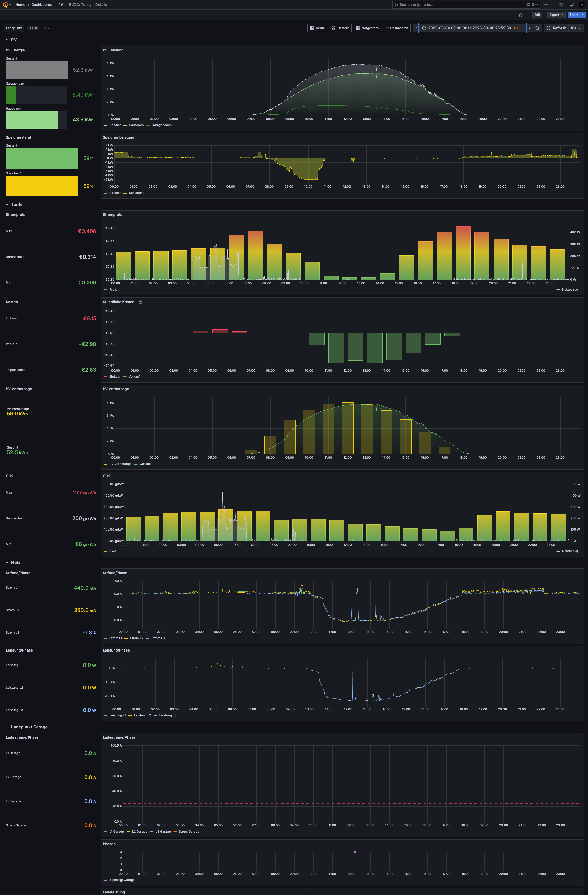
Task: Mark dashboard as favorite with star
Action: (520, 15)
